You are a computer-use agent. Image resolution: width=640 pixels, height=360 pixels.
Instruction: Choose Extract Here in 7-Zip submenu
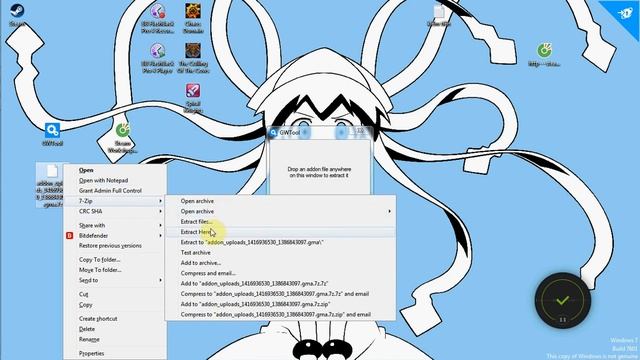280,232
